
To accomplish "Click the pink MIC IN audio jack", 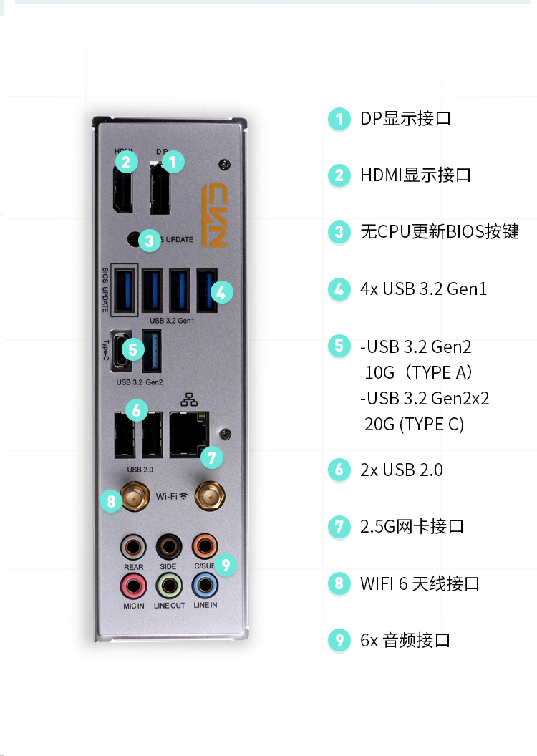I will [133, 586].
